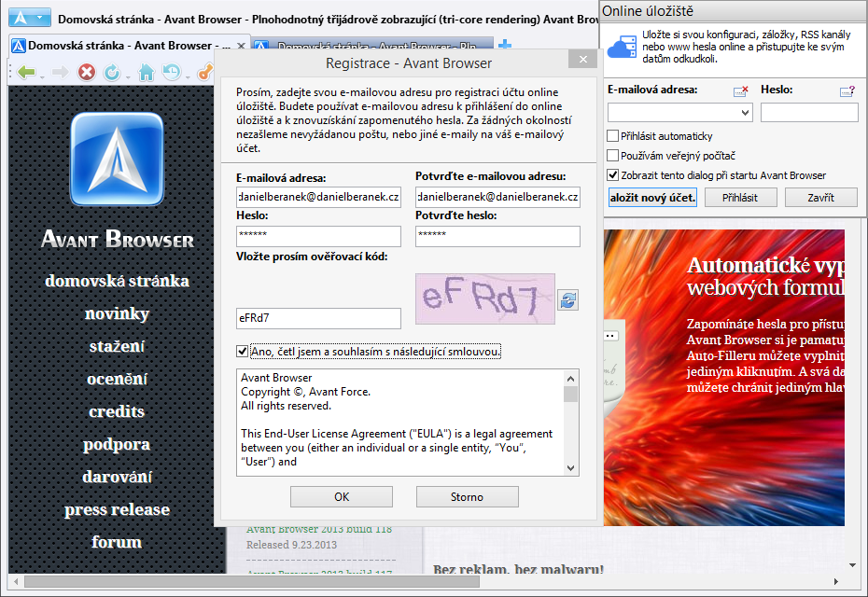Switch to the first Domovská stránka tab
This screenshot has height=597, width=868.
click(129, 46)
